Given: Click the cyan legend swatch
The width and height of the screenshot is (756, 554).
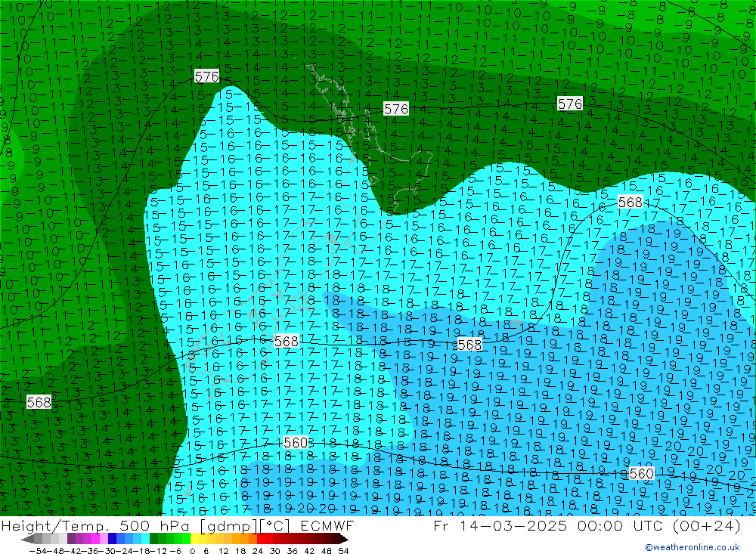Looking at the screenshot, I should pos(145,540).
